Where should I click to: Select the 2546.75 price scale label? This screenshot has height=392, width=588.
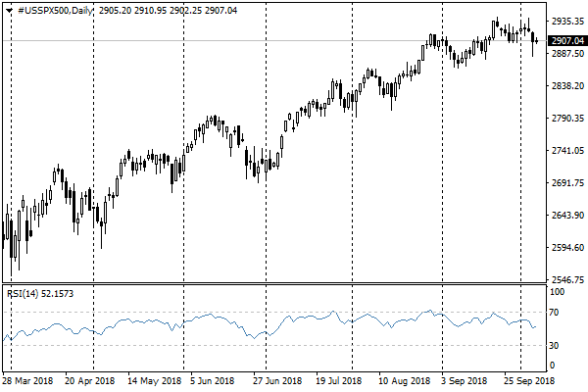point(567,279)
